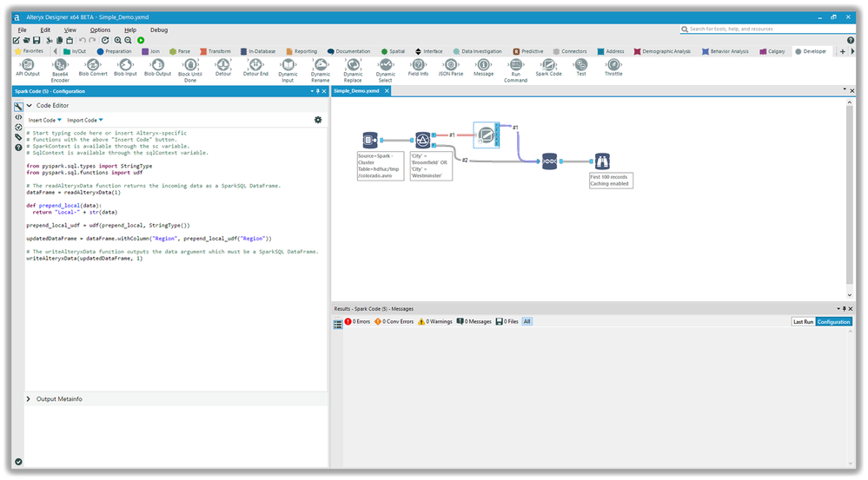Click the search tools input field

[x=766, y=29]
